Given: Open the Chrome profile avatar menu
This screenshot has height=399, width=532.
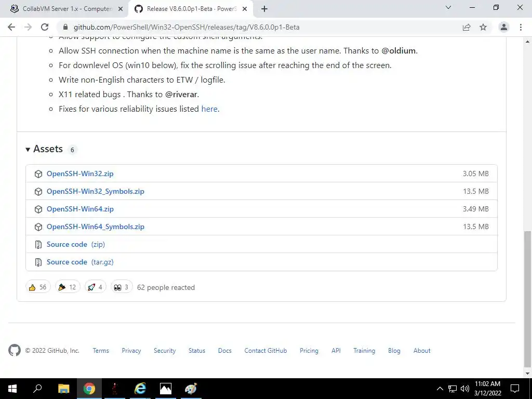Looking at the screenshot, I should coord(504,27).
